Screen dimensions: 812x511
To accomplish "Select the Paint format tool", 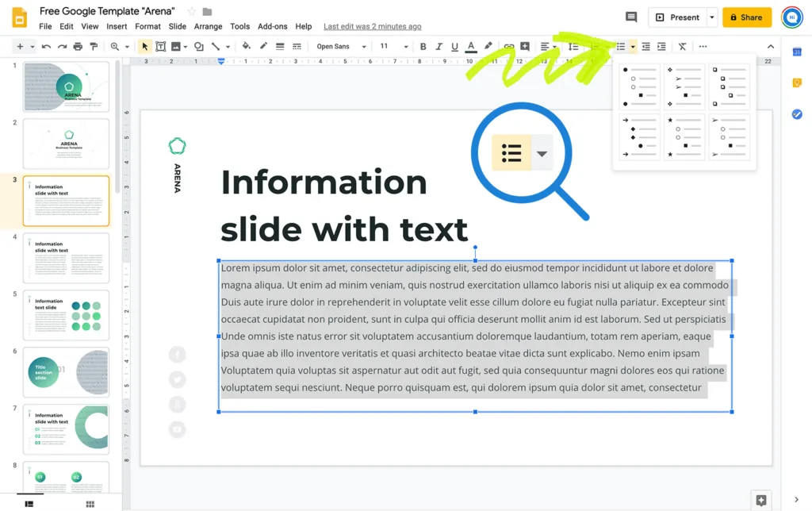I will pyautogui.click(x=94, y=47).
